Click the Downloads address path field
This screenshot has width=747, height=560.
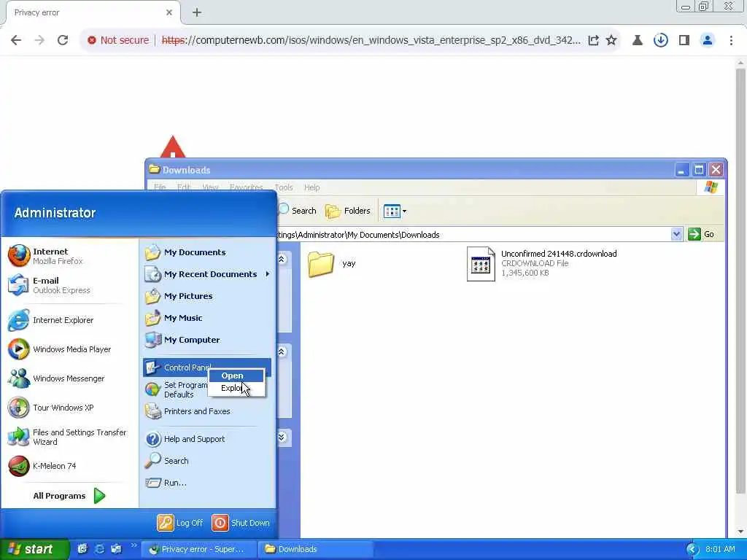(473, 235)
